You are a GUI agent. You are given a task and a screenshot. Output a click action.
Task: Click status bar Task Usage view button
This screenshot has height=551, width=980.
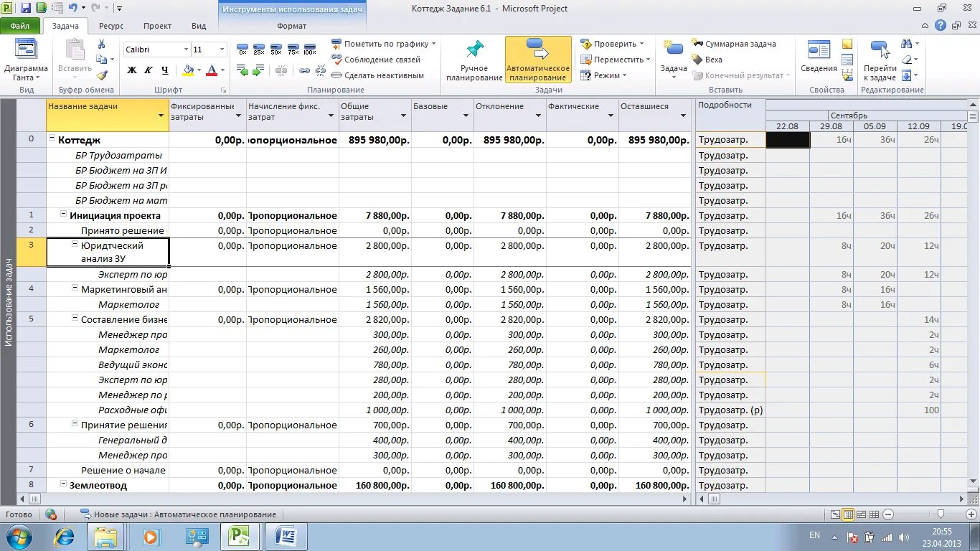click(x=848, y=514)
